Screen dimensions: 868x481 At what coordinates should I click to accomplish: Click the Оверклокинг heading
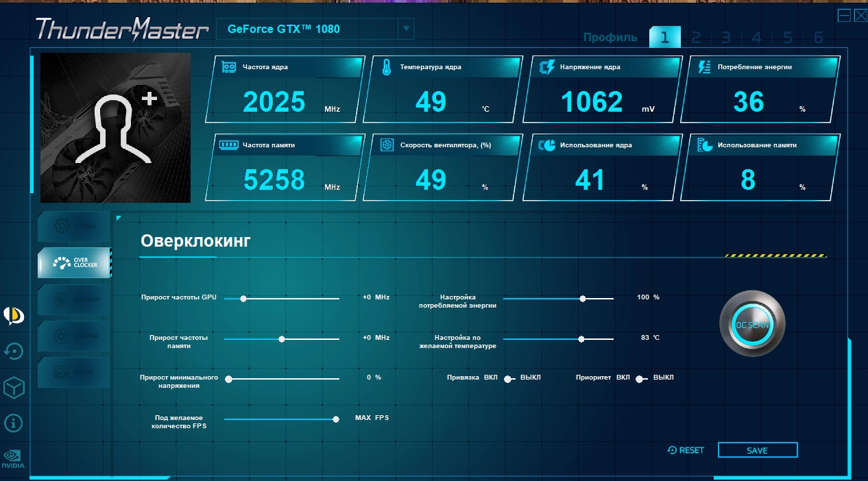(196, 241)
